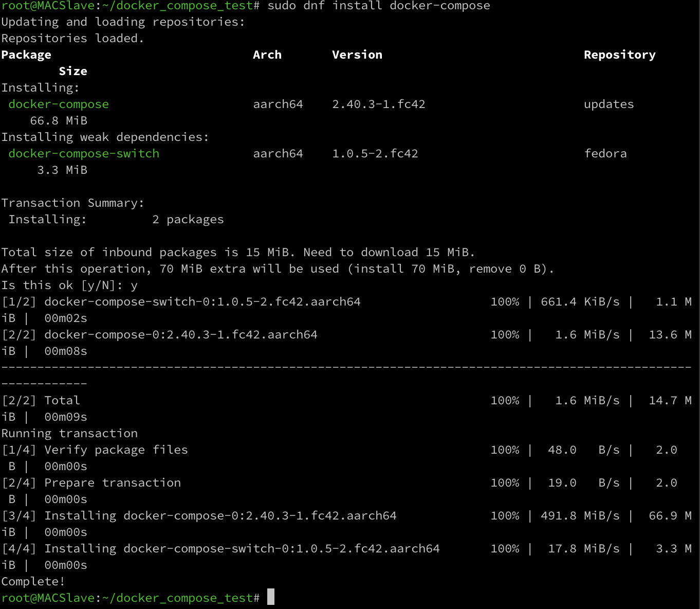Click the updates repository entry
Screen dimensions: 700x609
609,104
